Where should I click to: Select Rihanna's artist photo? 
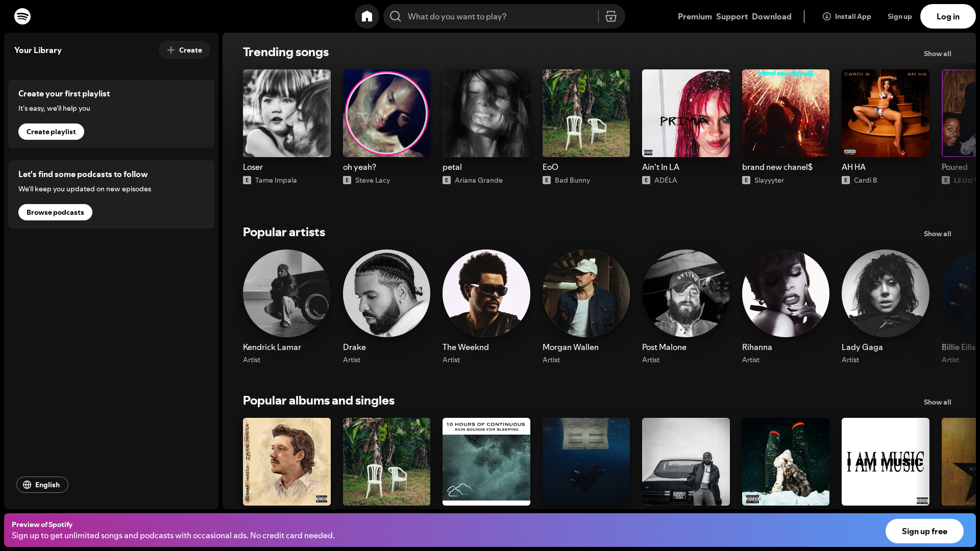pyautogui.click(x=786, y=293)
